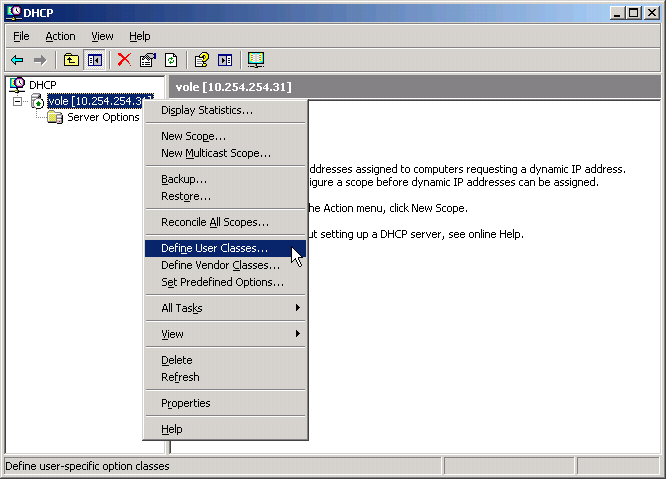Click the Back arrow toolbar icon
This screenshot has width=666, height=479.
[17, 60]
